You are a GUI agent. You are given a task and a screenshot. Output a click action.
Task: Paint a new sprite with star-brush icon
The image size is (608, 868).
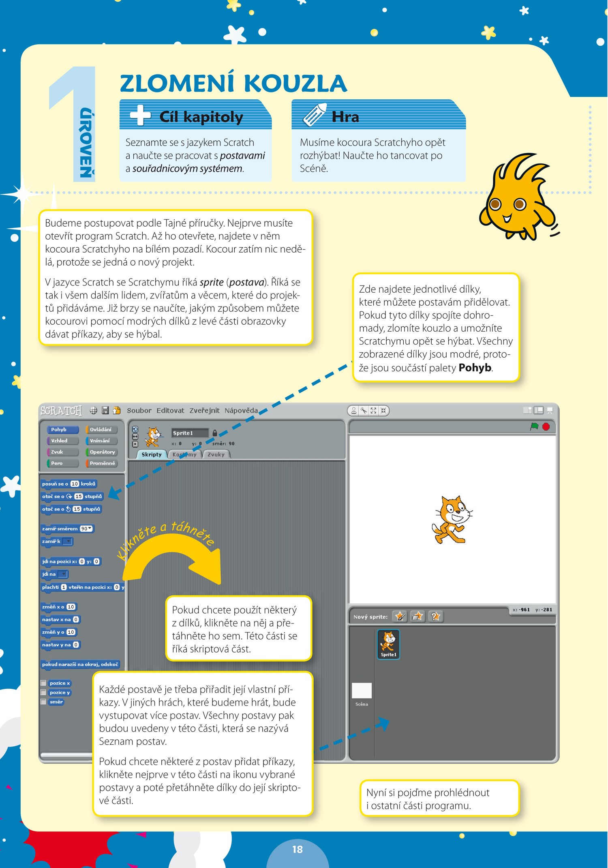pyautogui.click(x=400, y=616)
